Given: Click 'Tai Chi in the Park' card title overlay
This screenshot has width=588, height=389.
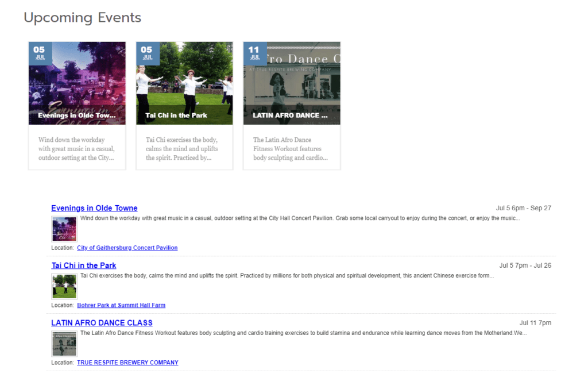Looking at the screenshot, I should [x=176, y=115].
